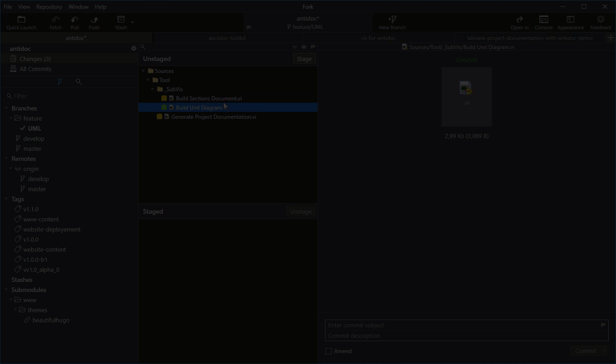Stage Generate Project Documentation.vi via status box
The width and height of the screenshot is (616, 364).
159,117
